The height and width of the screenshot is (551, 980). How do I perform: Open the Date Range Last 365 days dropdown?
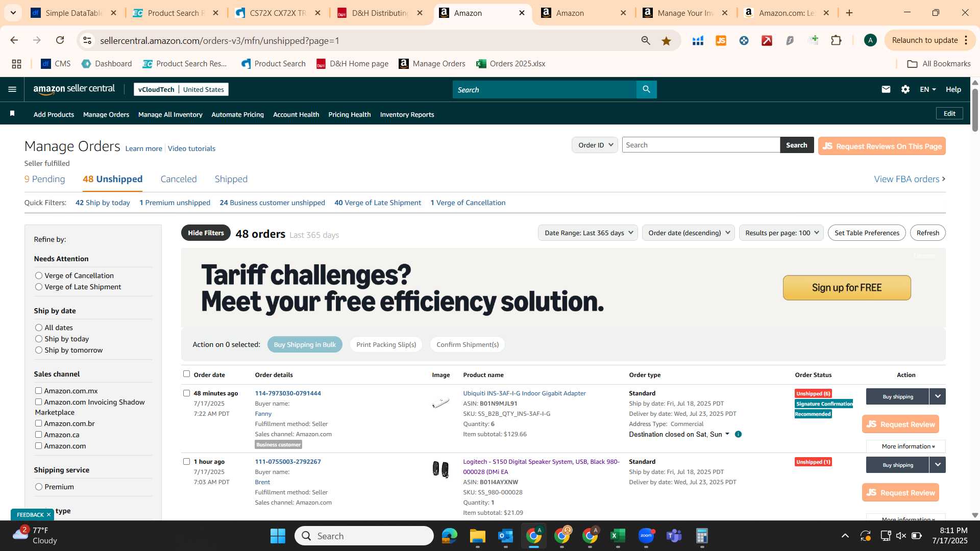pos(588,233)
